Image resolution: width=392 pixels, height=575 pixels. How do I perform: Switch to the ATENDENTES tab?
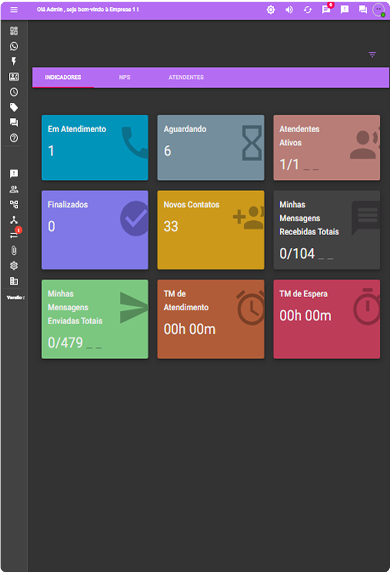tap(186, 77)
